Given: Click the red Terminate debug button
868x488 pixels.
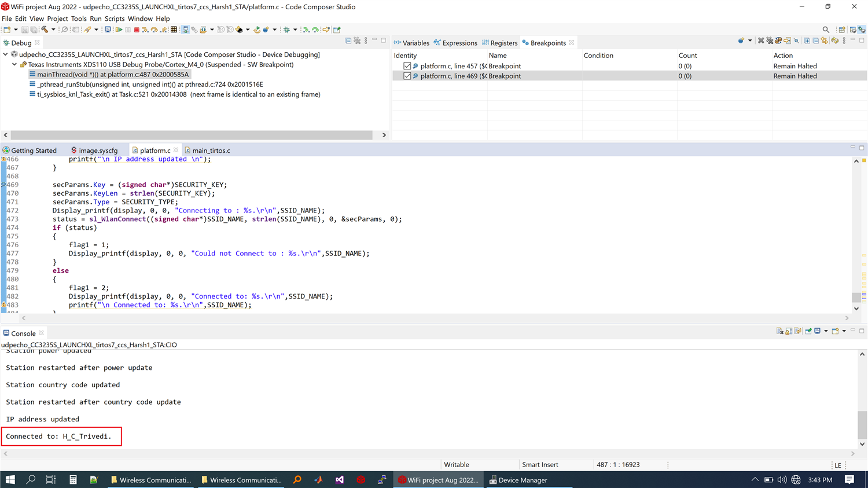Looking at the screenshot, I should click(137, 30).
